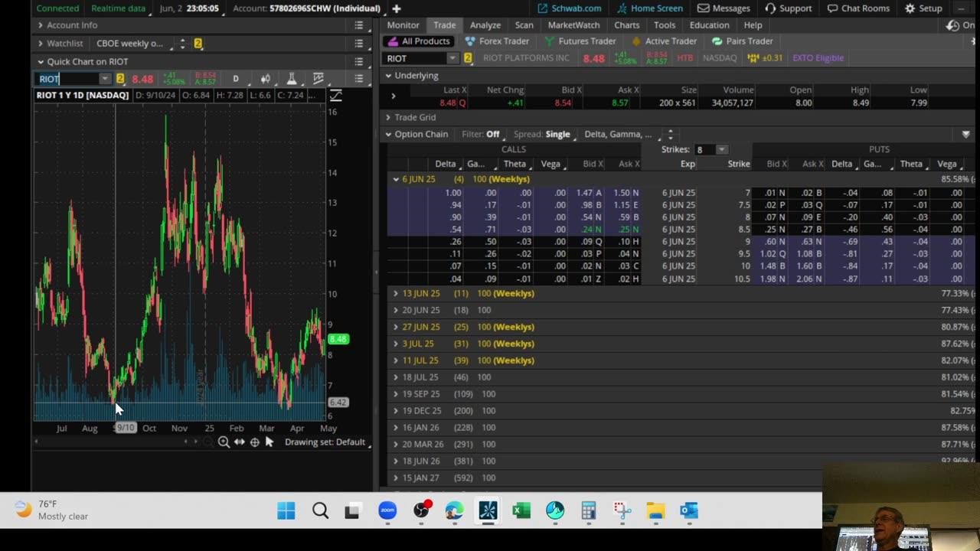Screen dimensions: 980x551
Task: Open Trade tab RIOT symbol dropdown
Action: click(x=452, y=58)
